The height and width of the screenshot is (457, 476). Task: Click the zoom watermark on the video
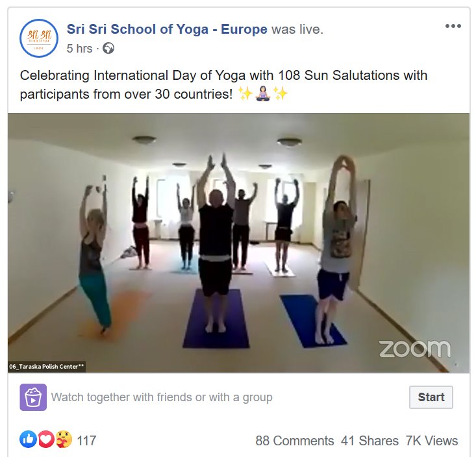(415, 349)
